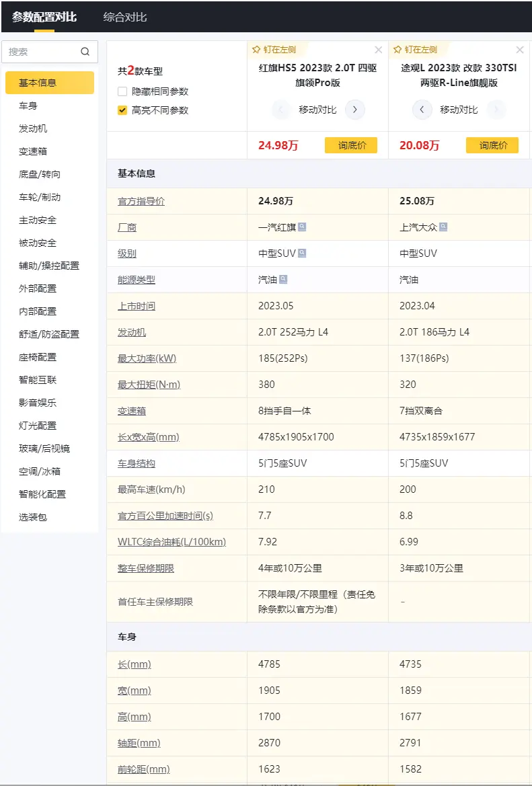
Task: Open 辅助/操控配置 in the sidebar
Action: pyautogui.click(x=49, y=266)
